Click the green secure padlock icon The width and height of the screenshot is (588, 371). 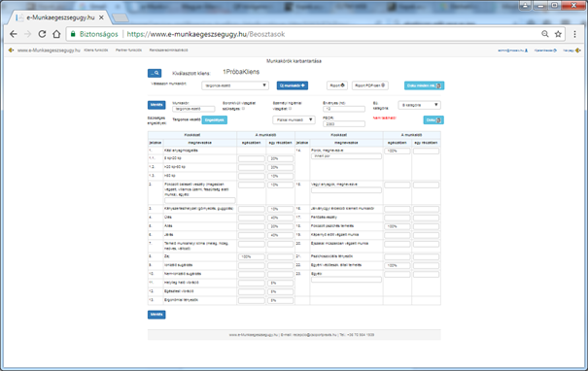(73, 34)
